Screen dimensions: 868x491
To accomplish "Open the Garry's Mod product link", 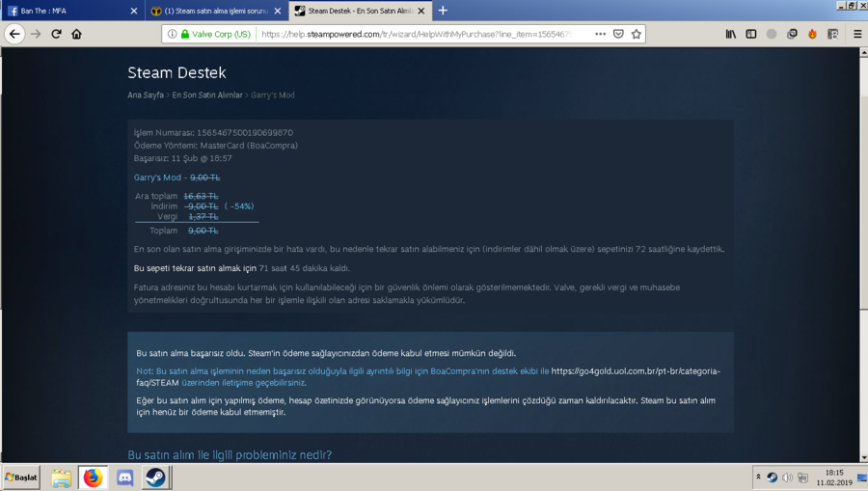I will [x=157, y=177].
